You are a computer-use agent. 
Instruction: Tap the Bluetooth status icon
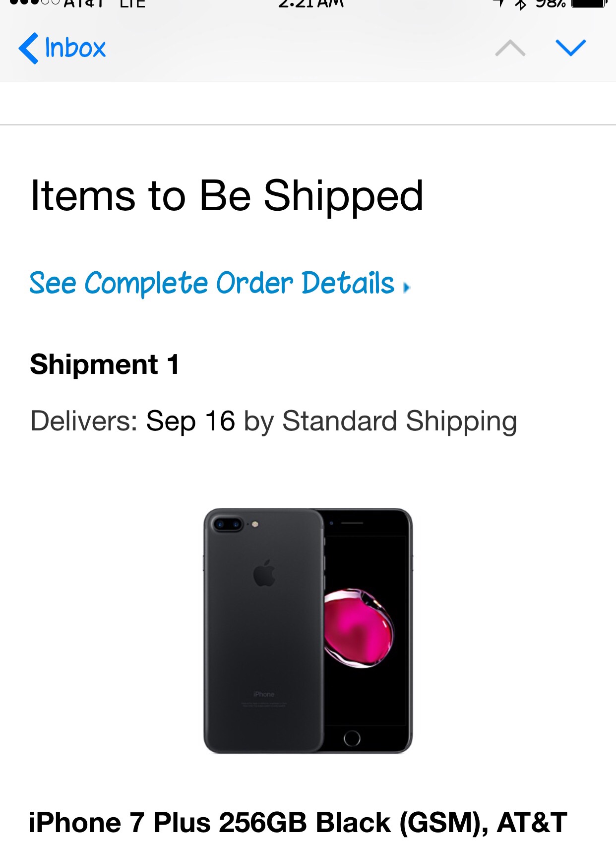pyautogui.click(x=520, y=4)
